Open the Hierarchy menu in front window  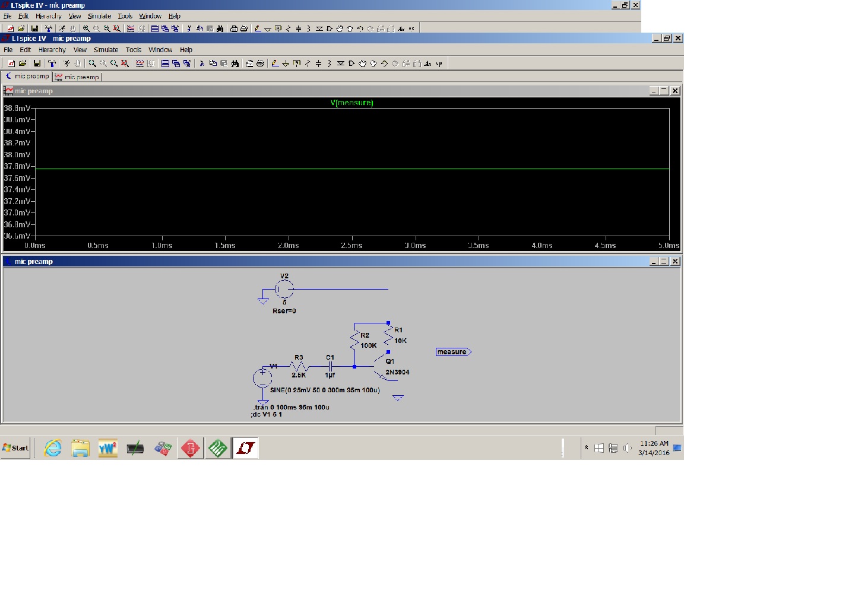52,50
